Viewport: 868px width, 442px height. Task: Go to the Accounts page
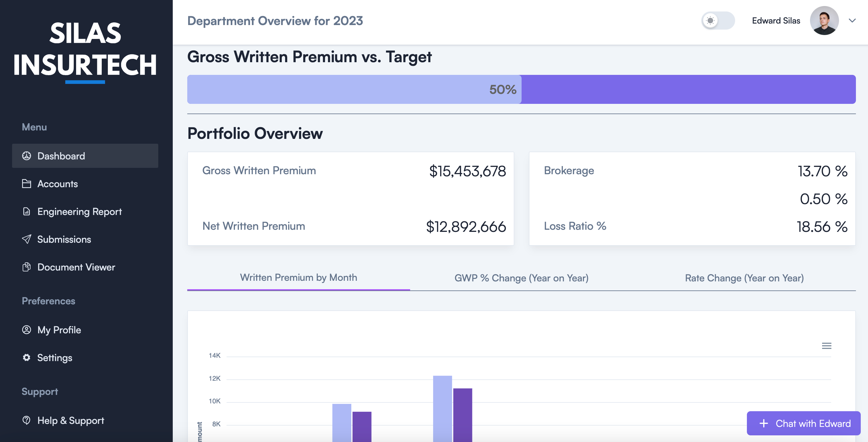[85, 184]
